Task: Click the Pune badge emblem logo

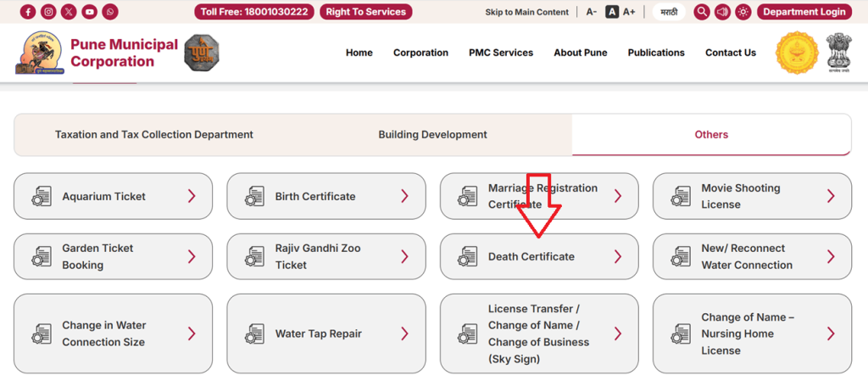Action: click(202, 53)
